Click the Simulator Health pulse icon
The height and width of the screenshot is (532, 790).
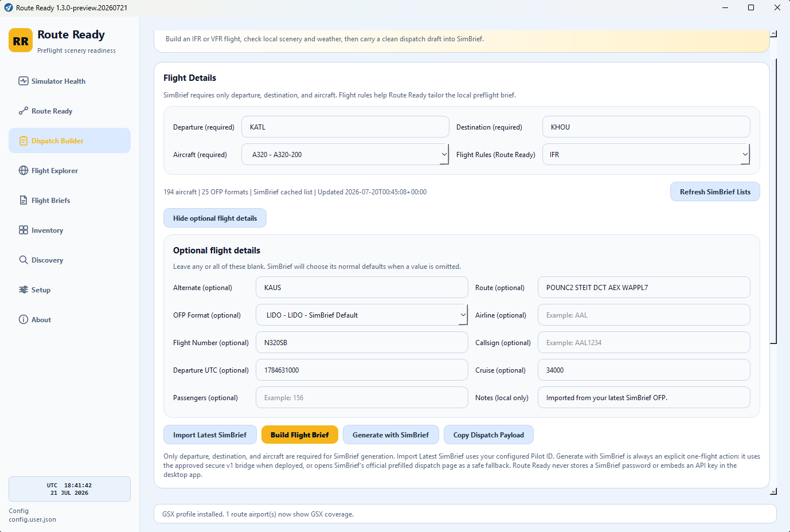24,81
